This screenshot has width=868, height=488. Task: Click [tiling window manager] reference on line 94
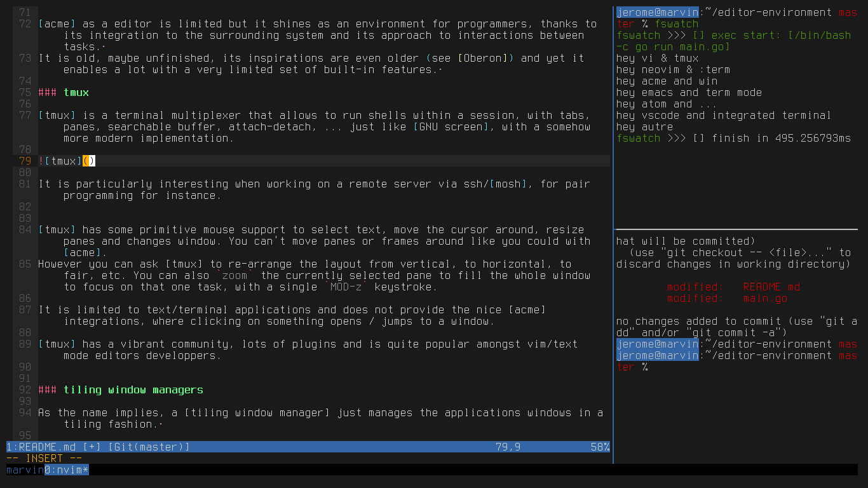point(257,412)
